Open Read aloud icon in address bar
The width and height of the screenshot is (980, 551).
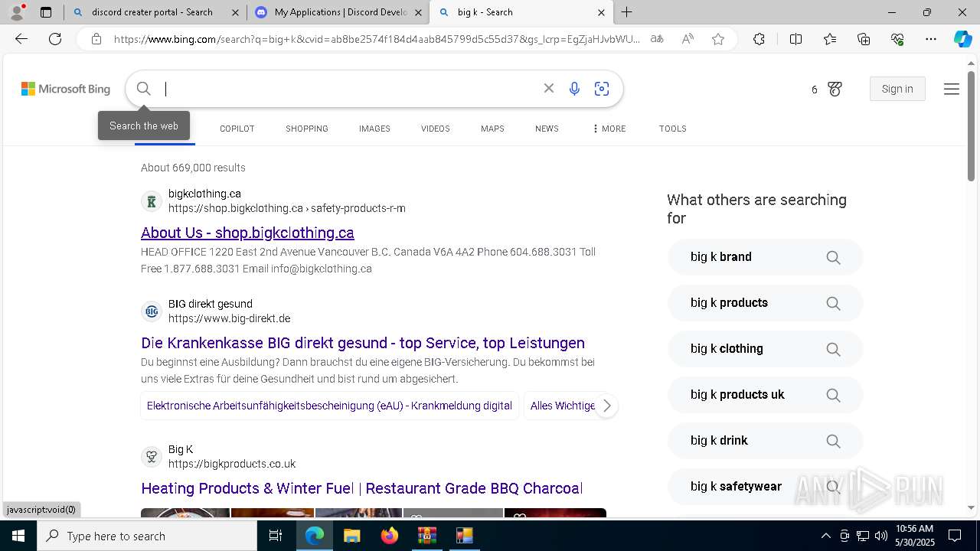(x=688, y=39)
